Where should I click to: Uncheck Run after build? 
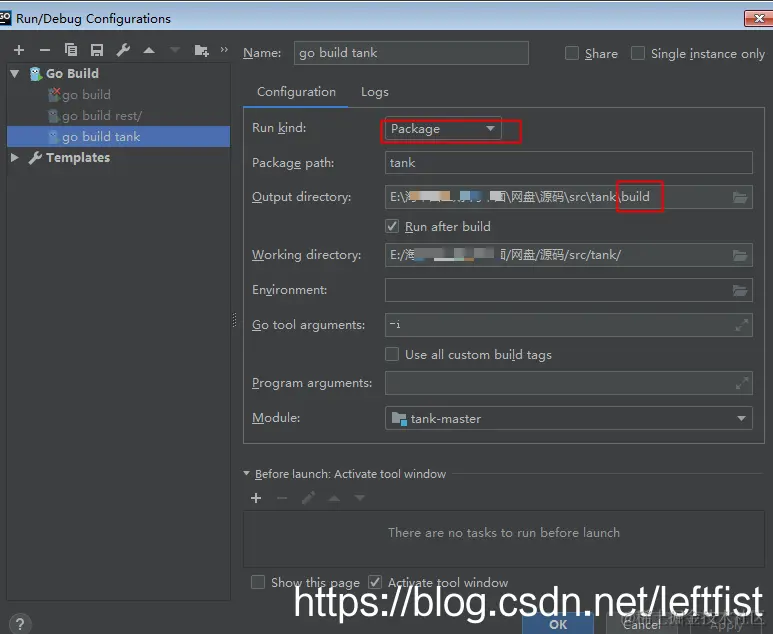392,226
